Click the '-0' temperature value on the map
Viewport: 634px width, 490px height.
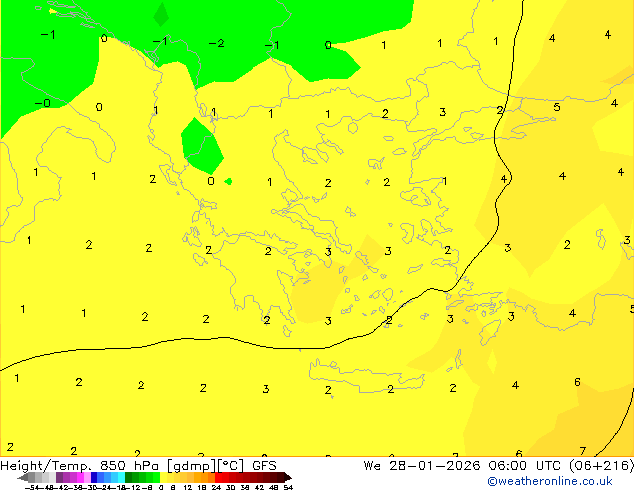[43, 103]
